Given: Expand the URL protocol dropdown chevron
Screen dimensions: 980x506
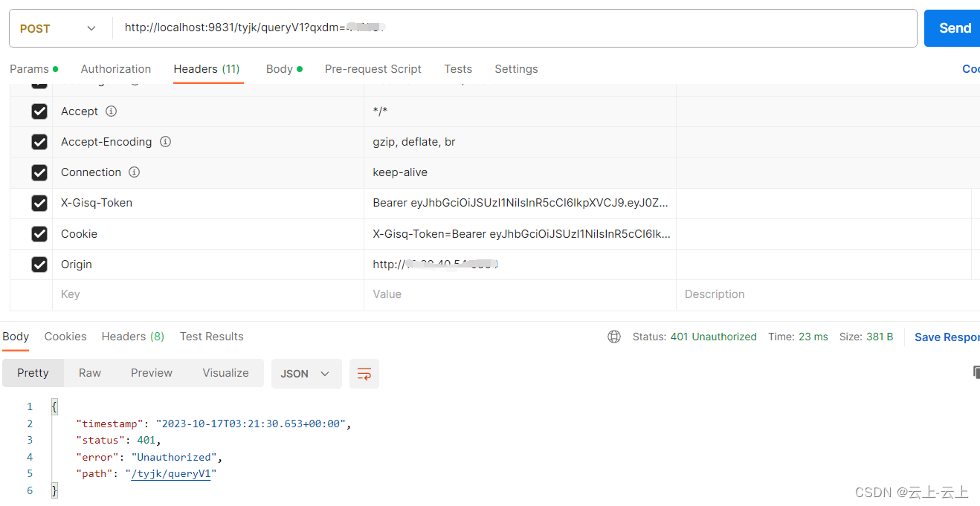Looking at the screenshot, I should (91, 27).
